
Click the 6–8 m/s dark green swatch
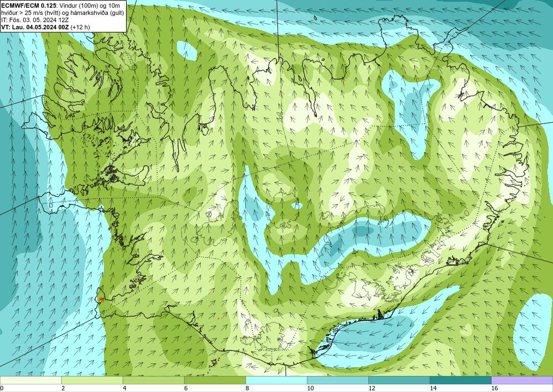coord(215,380)
